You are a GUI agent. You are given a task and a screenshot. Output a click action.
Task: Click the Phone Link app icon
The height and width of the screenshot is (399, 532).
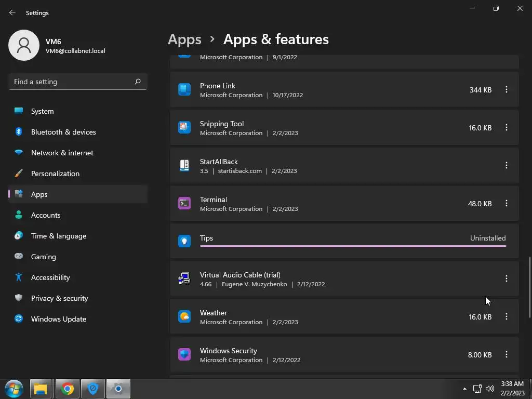(184, 90)
